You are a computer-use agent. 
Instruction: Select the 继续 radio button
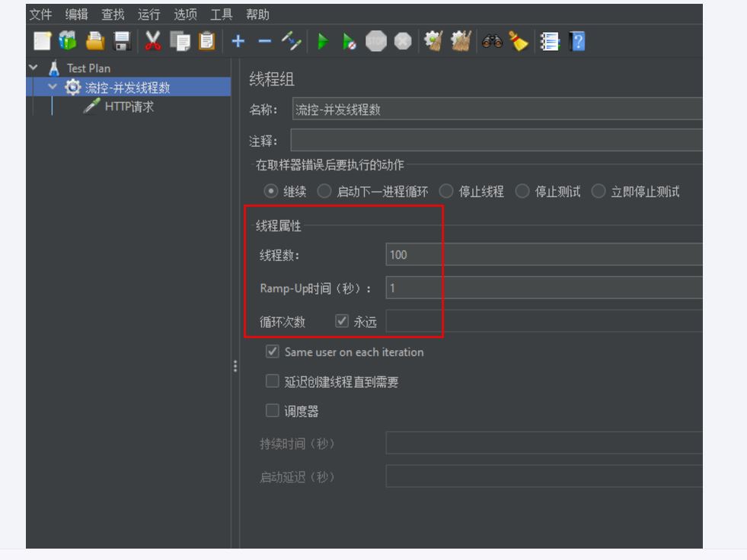click(x=271, y=192)
